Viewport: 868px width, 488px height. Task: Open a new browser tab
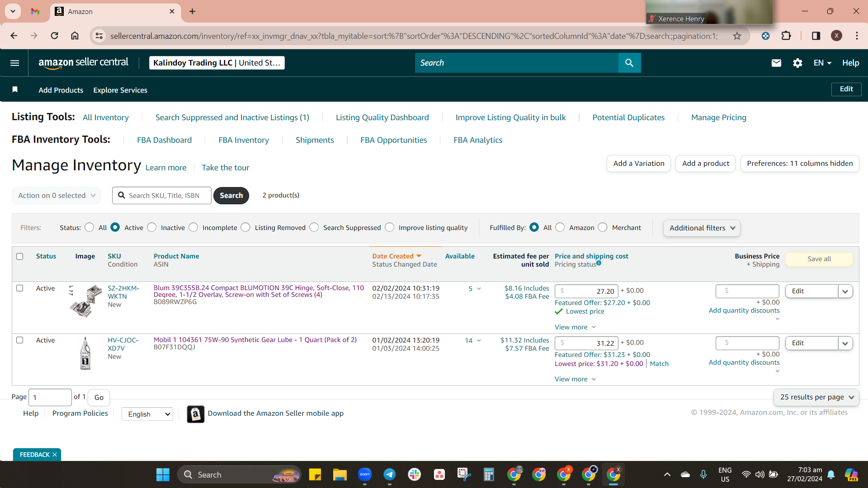(x=193, y=11)
